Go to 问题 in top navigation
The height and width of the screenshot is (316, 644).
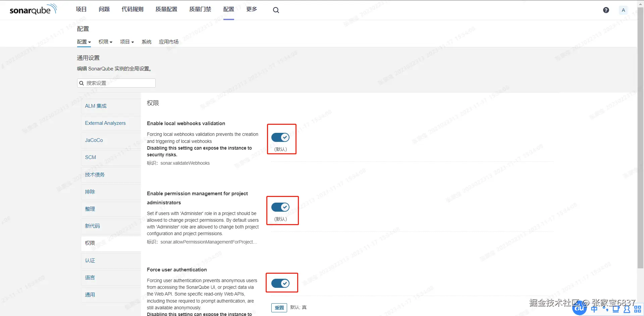[104, 9]
